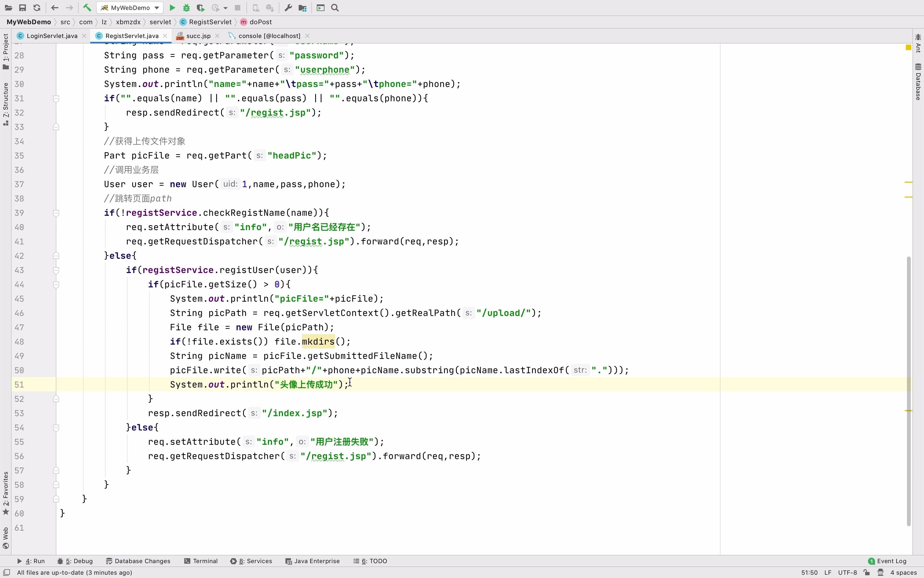Open the Debug tool window
The height and width of the screenshot is (578, 924).
pyautogui.click(x=75, y=561)
